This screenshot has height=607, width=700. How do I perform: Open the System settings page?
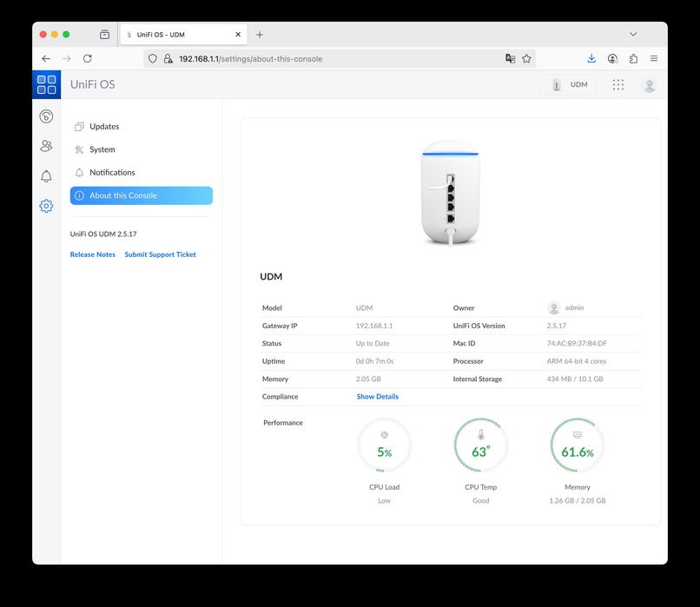click(x=141, y=149)
